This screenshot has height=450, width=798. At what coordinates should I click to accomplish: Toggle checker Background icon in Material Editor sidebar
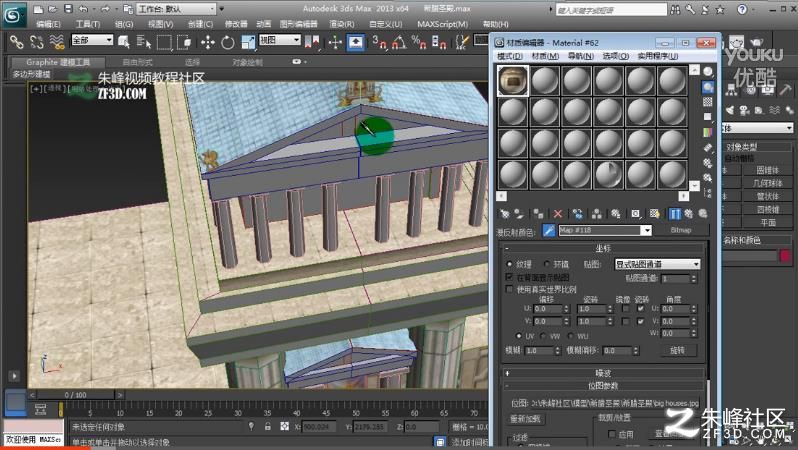point(708,102)
